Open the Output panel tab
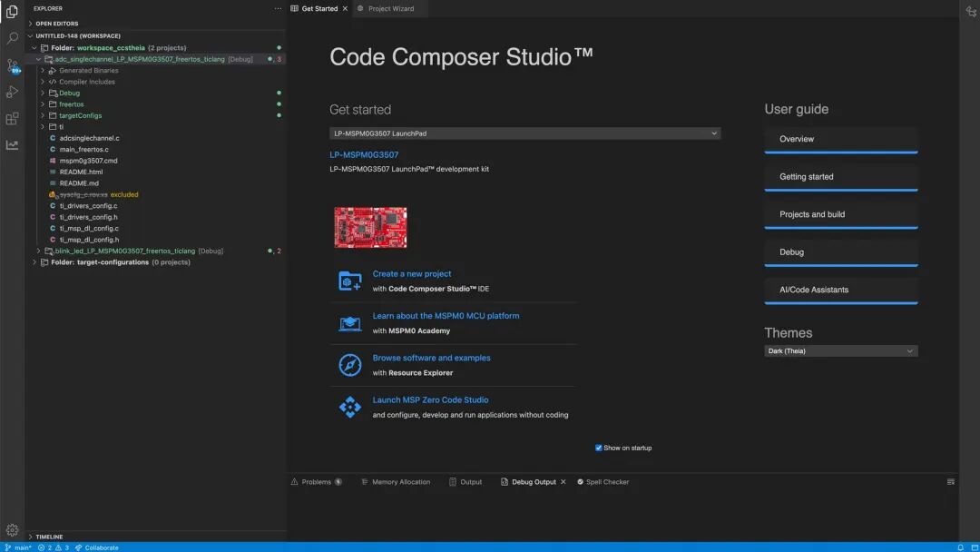This screenshot has width=980, height=552. pos(465,482)
